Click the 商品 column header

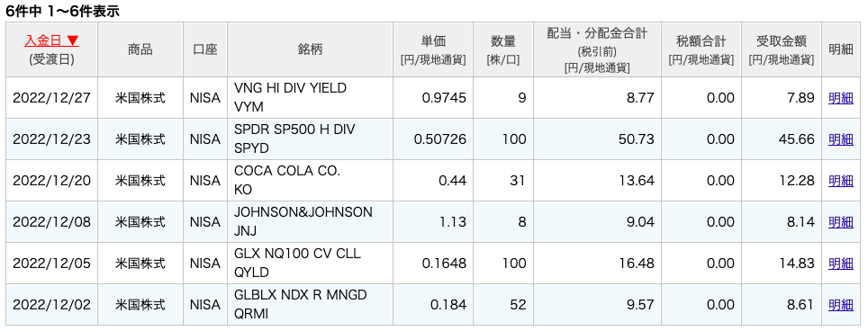click(x=140, y=49)
